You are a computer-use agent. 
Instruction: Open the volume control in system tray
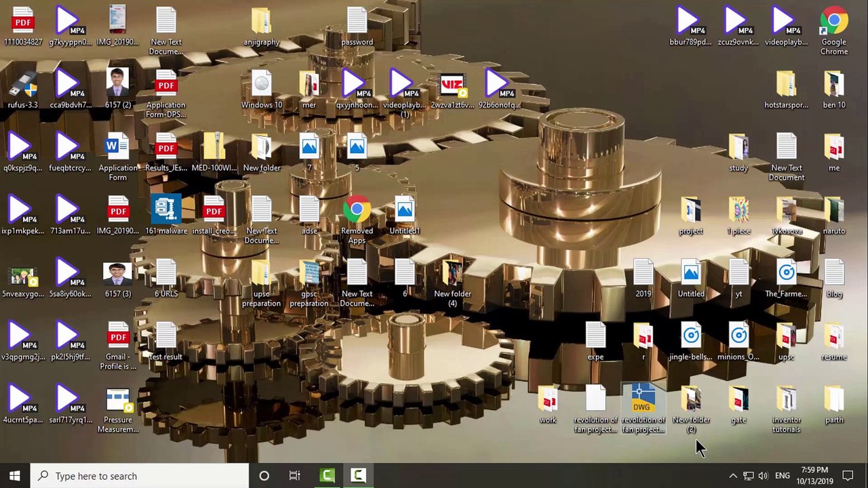point(763,476)
